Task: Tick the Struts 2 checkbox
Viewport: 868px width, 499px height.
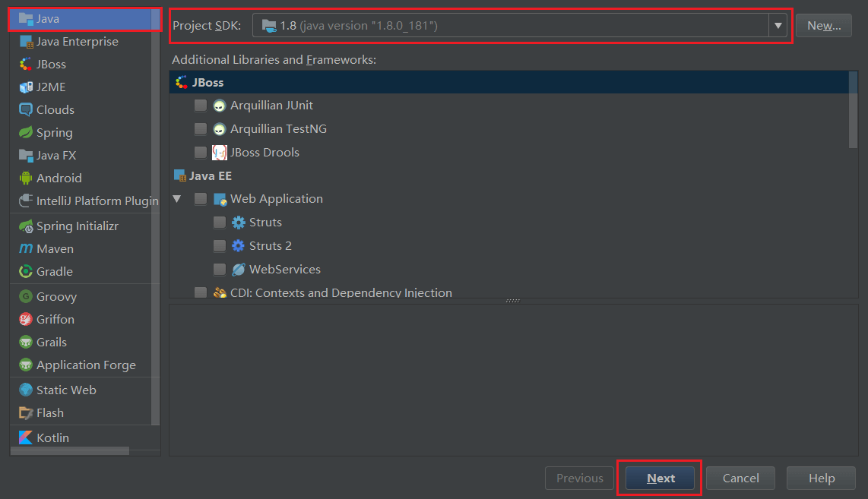Action: pos(219,245)
